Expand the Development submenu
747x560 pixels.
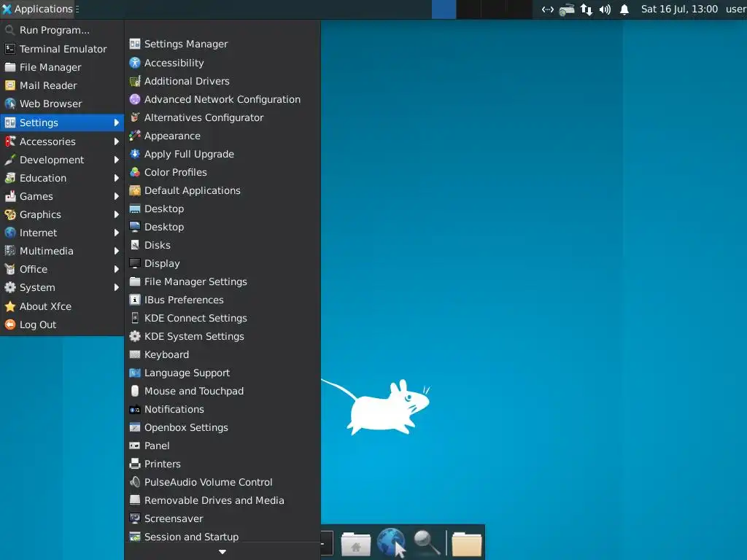(62, 160)
